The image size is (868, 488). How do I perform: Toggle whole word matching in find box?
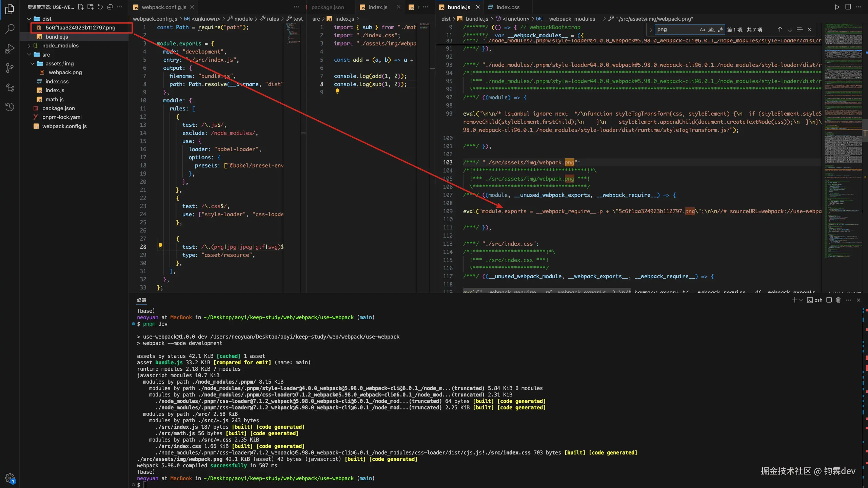click(711, 29)
